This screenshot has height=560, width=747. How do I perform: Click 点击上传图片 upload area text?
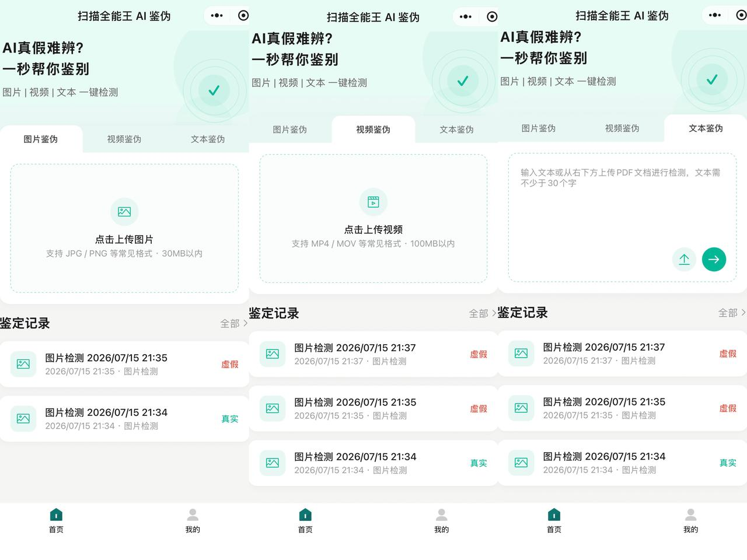(x=124, y=239)
